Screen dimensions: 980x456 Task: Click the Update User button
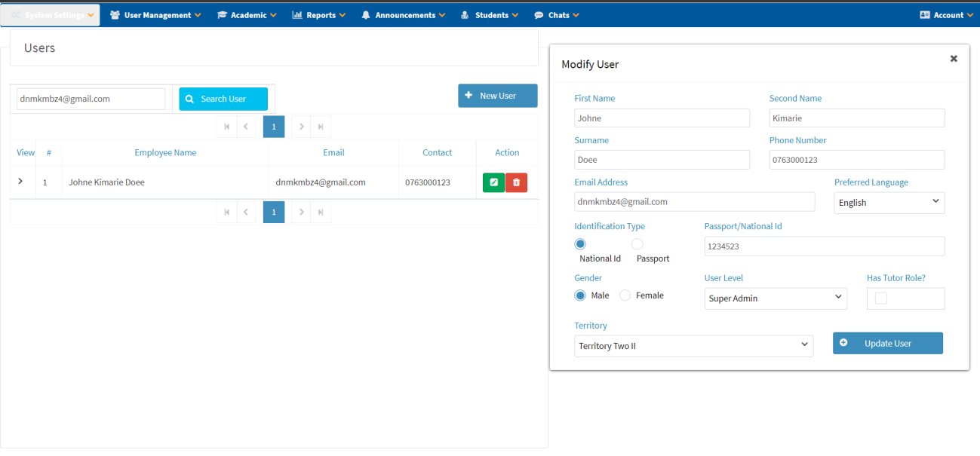(887, 343)
